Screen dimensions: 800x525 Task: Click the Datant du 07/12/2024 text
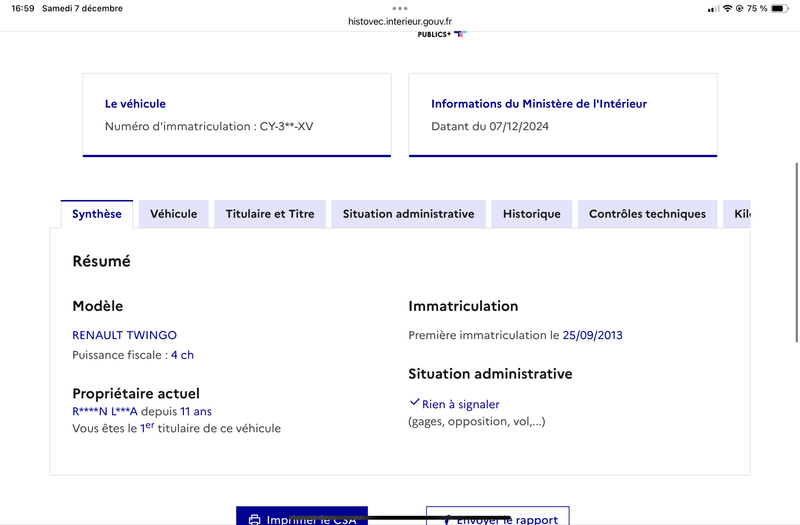point(490,126)
